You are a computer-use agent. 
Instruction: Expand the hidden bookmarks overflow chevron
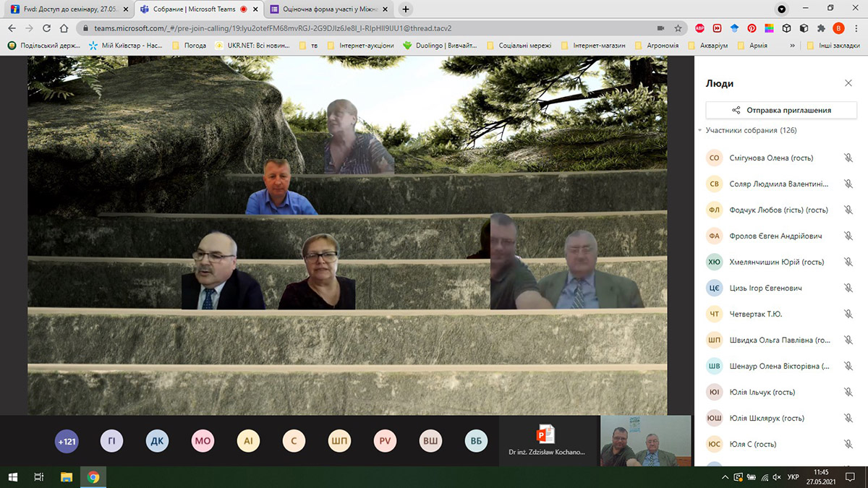pyautogui.click(x=793, y=45)
